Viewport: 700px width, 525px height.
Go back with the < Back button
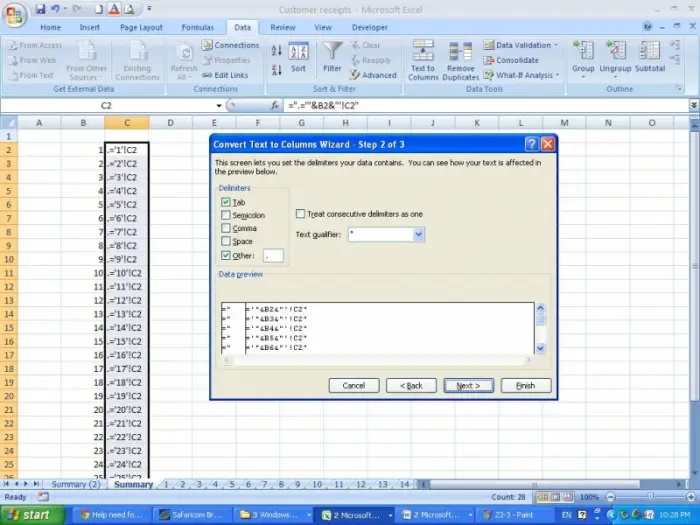coord(411,385)
